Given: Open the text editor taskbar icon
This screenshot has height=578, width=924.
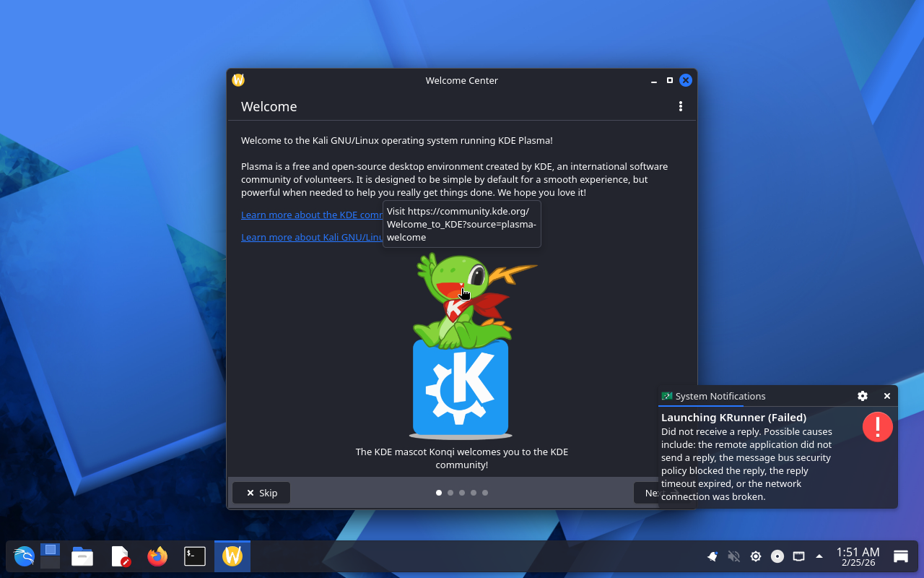Looking at the screenshot, I should point(120,556).
